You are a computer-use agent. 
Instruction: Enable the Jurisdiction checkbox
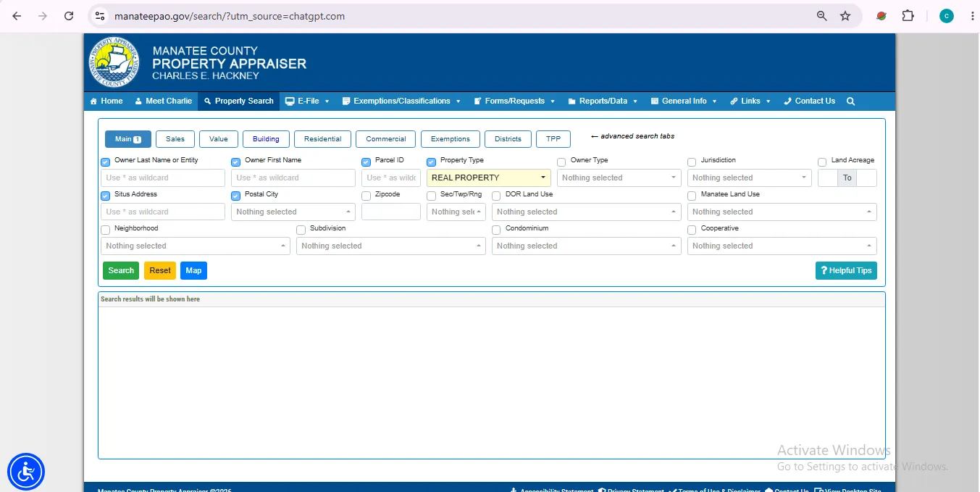[692, 162]
